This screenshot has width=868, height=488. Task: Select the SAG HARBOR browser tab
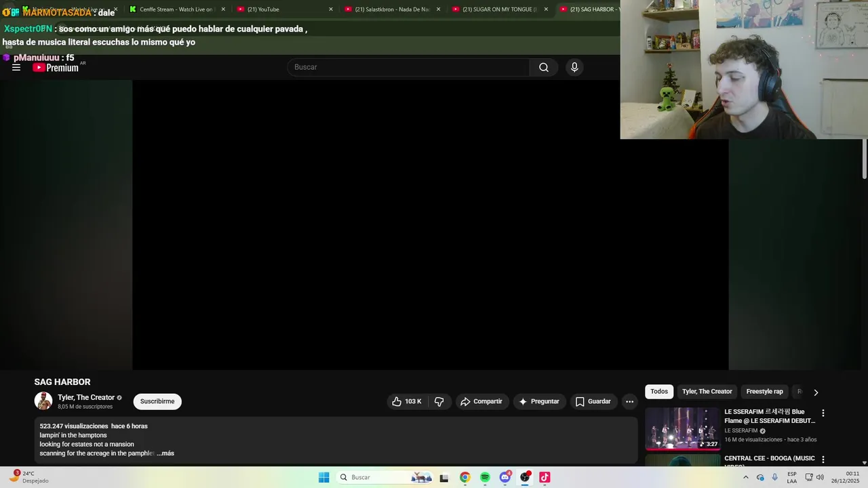[590, 9]
